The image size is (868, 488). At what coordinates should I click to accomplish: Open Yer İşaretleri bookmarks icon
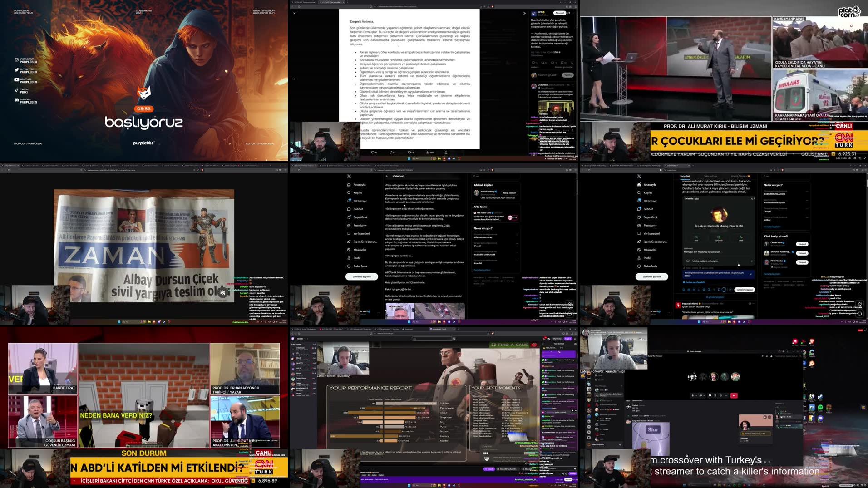(x=639, y=233)
